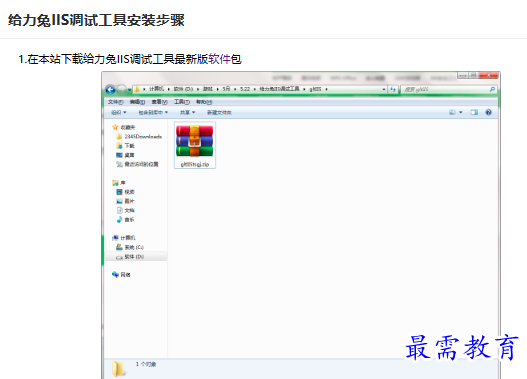Open the 音乐 music library
Screen dimensions: 527x379
coord(125,219)
